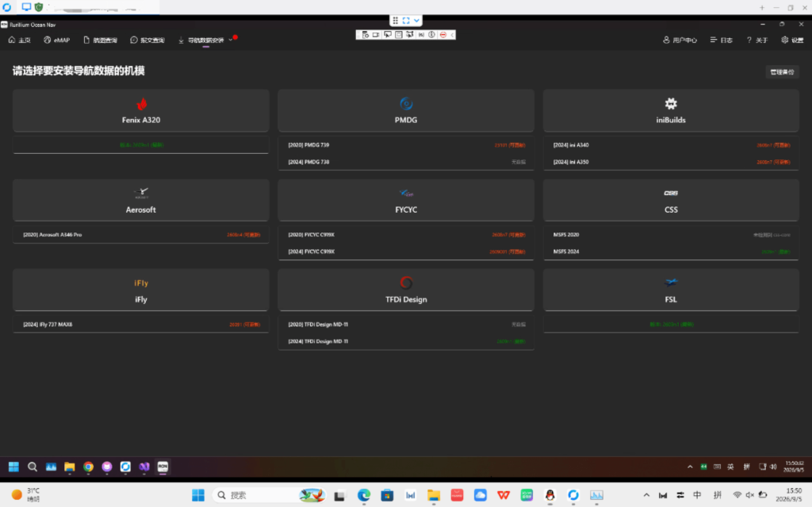Select the [2024] iFly 737 MAX8 row
The width and height of the screenshot is (812, 507).
(141, 325)
